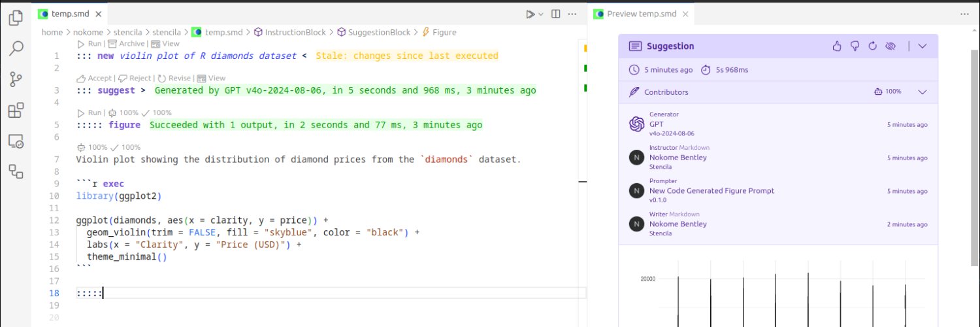
Task: Click the N avatar in Prompter row
Action: pos(636,190)
